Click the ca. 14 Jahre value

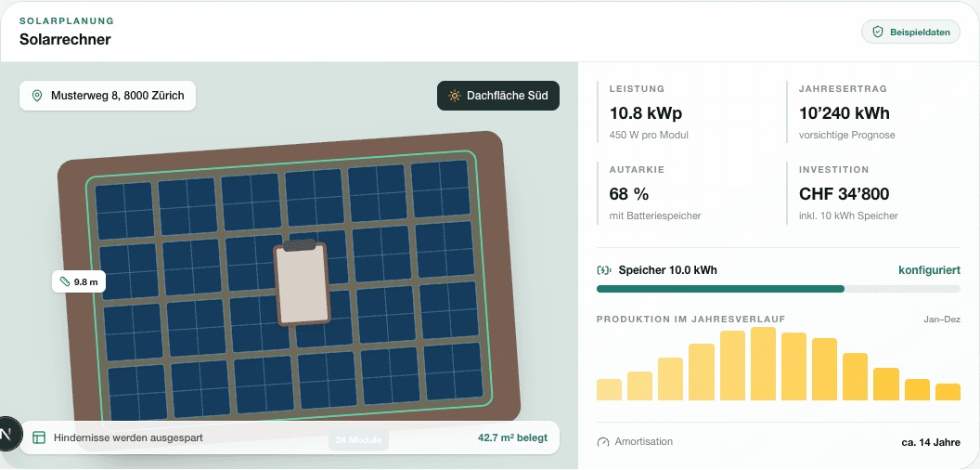point(931,442)
